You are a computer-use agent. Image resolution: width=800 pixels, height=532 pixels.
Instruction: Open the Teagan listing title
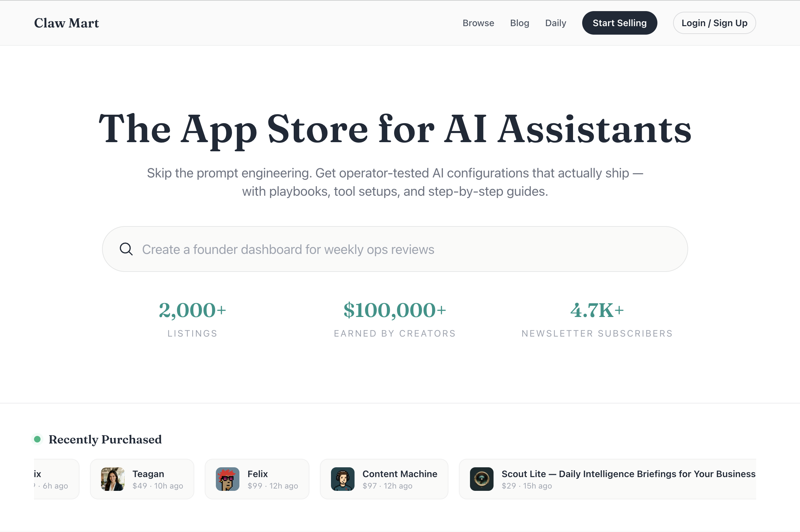148,474
